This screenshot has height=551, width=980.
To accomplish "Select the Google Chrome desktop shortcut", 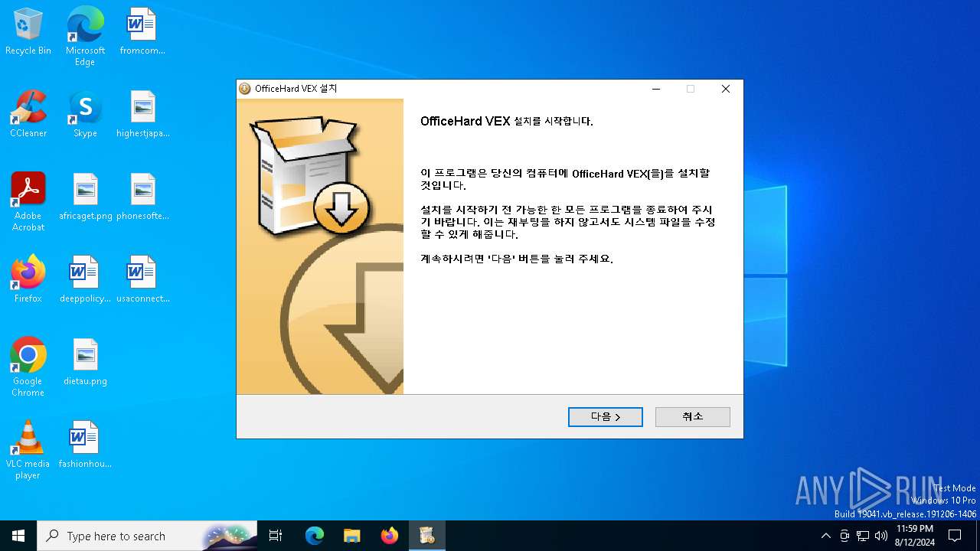I will [x=28, y=367].
